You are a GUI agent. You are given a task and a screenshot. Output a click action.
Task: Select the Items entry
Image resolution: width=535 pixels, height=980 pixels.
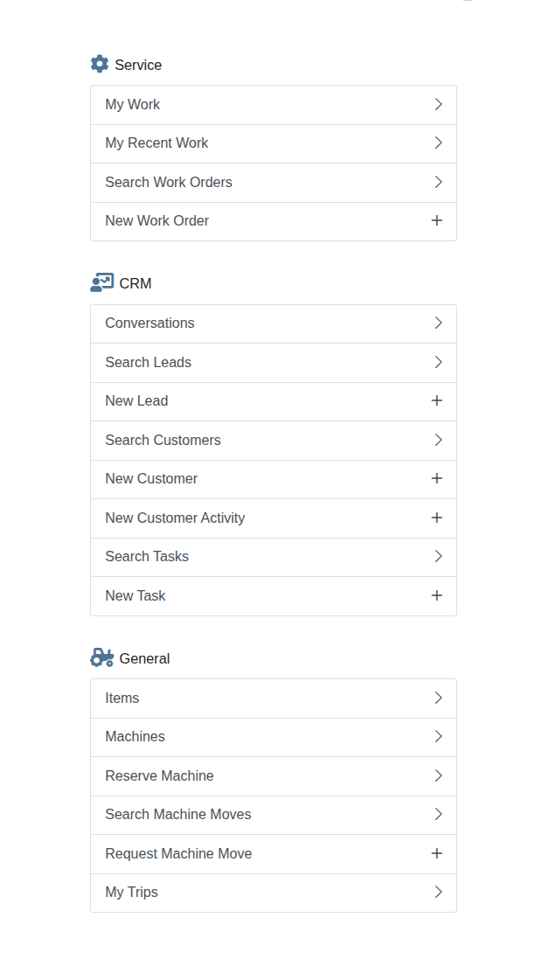(274, 699)
